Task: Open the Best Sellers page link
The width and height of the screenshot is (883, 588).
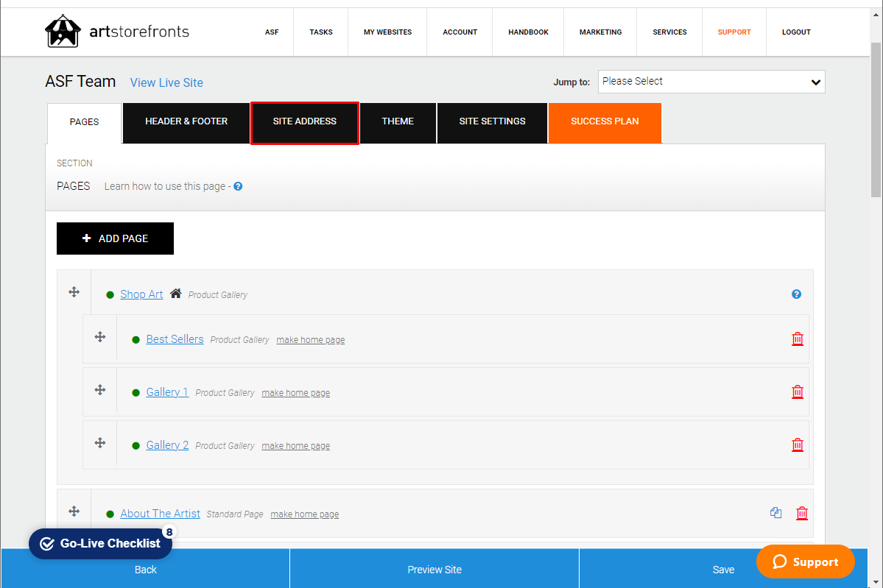Action: click(x=175, y=339)
